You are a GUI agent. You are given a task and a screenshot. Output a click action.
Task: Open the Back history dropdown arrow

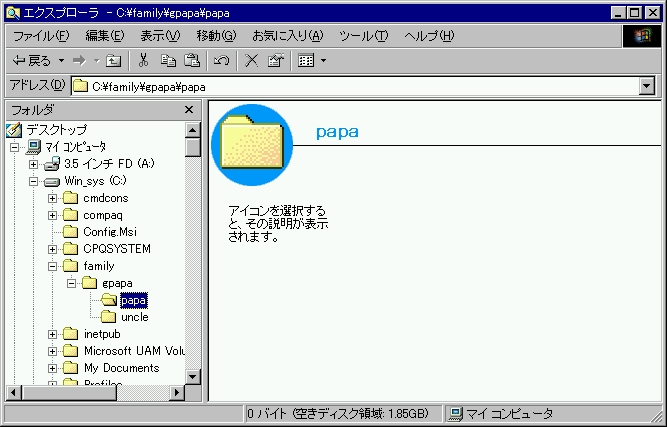[61, 61]
